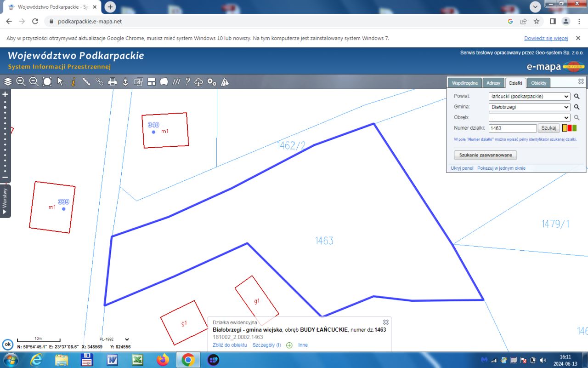Open the Gmina dropdown
The width and height of the screenshot is (588, 368).
coord(530,107)
